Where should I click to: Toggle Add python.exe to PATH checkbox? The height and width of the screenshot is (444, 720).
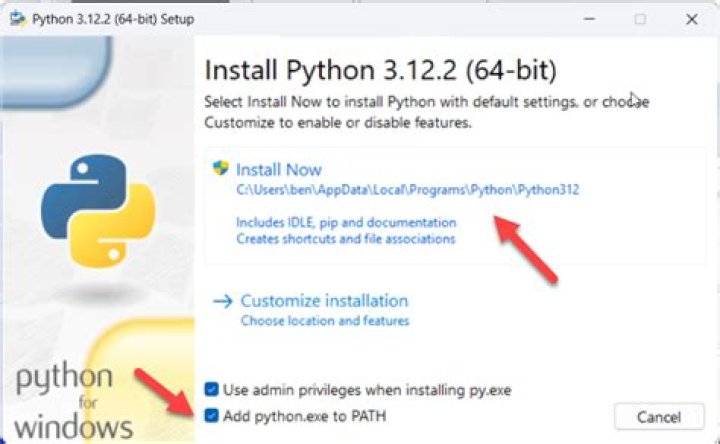(x=211, y=416)
